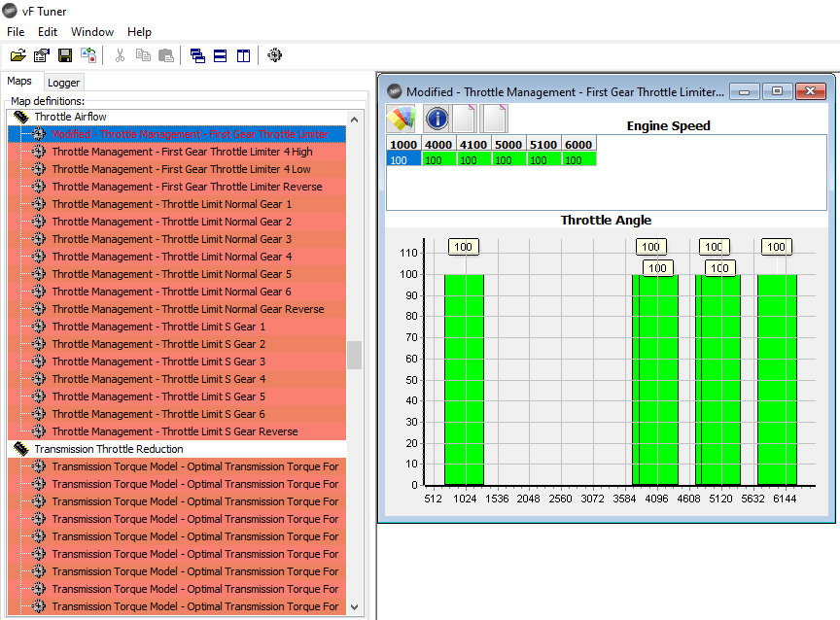The height and width of the screenshot is (620, 840).
Task: Select the 1000 rpm value cell
Action: pyautogui.click(x=403, y=159)
